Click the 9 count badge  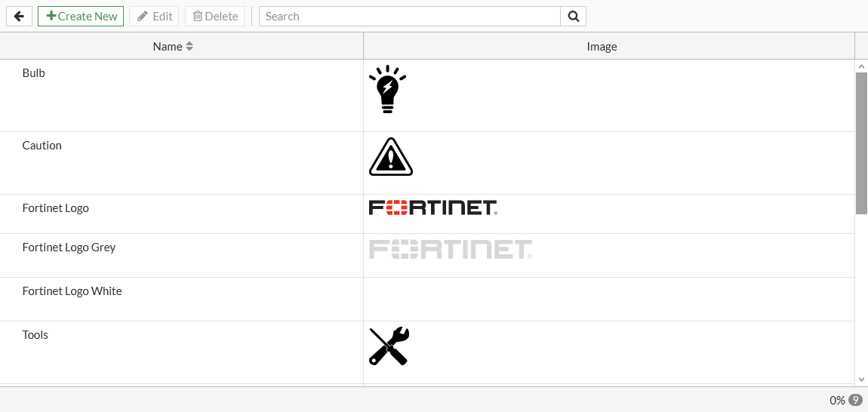[x=856, y=400]
